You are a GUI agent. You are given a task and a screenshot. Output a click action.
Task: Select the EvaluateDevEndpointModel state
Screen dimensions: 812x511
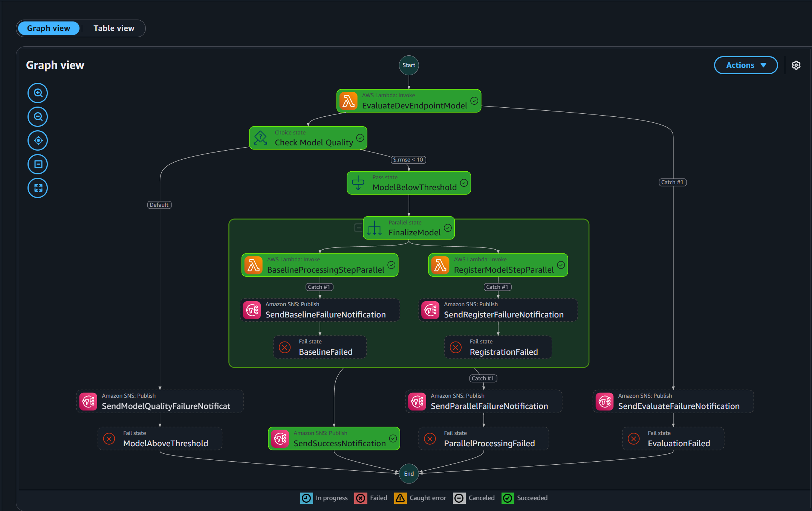(409, 101)
